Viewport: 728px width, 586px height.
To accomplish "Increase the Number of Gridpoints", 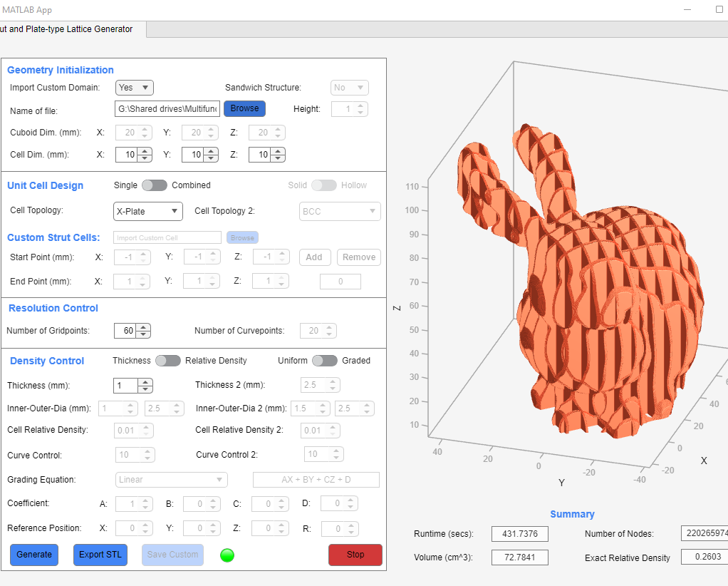I will 144,327.
